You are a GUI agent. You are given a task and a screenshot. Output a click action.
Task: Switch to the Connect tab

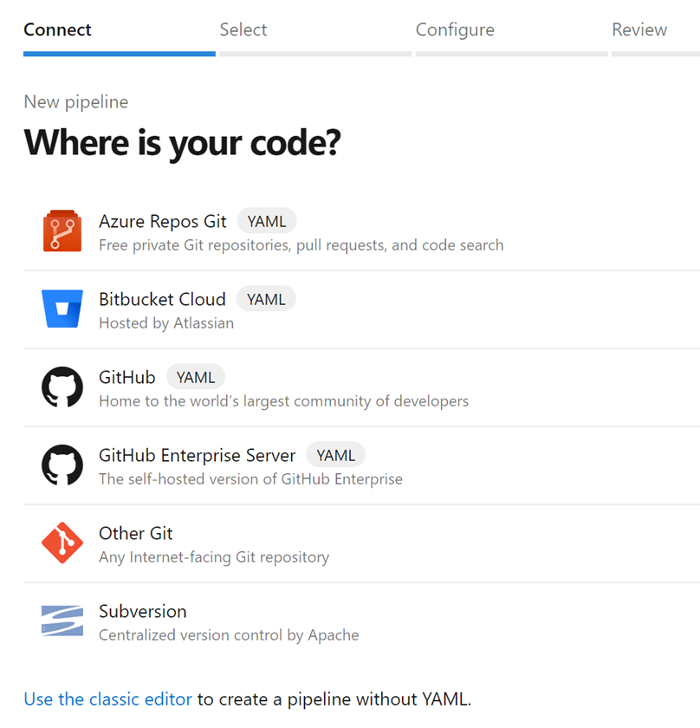click(x=57, y=29)
